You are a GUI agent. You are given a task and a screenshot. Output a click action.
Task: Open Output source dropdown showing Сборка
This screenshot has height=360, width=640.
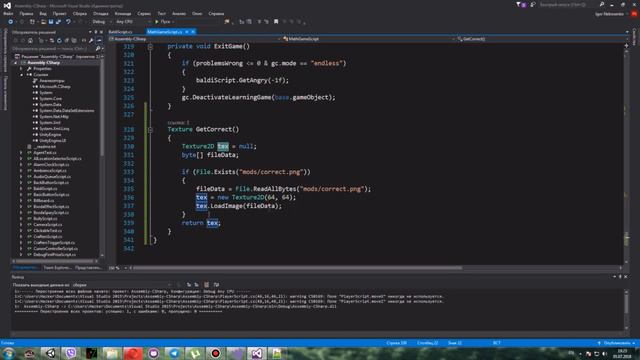[122, 285]
